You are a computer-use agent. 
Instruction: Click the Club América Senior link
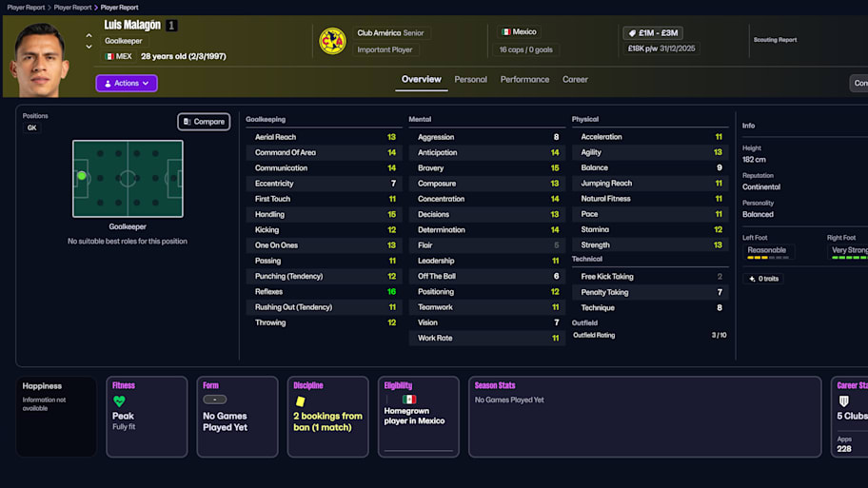[x=391, y=33]
